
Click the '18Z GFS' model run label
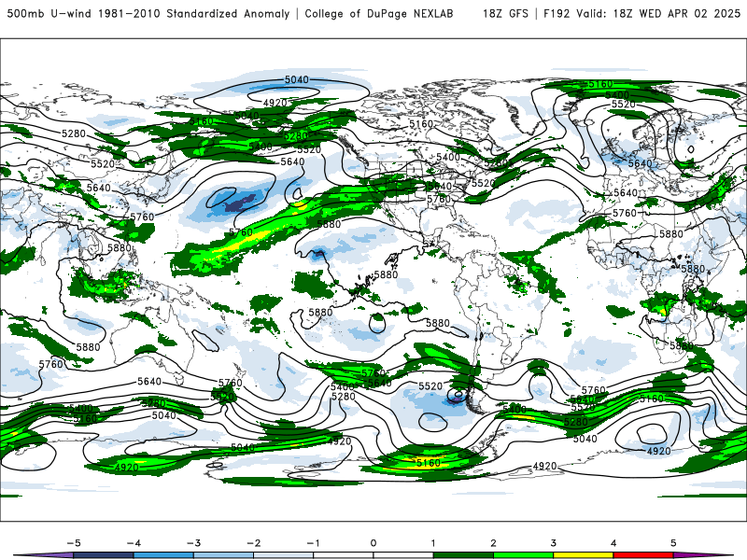[505, 13]
